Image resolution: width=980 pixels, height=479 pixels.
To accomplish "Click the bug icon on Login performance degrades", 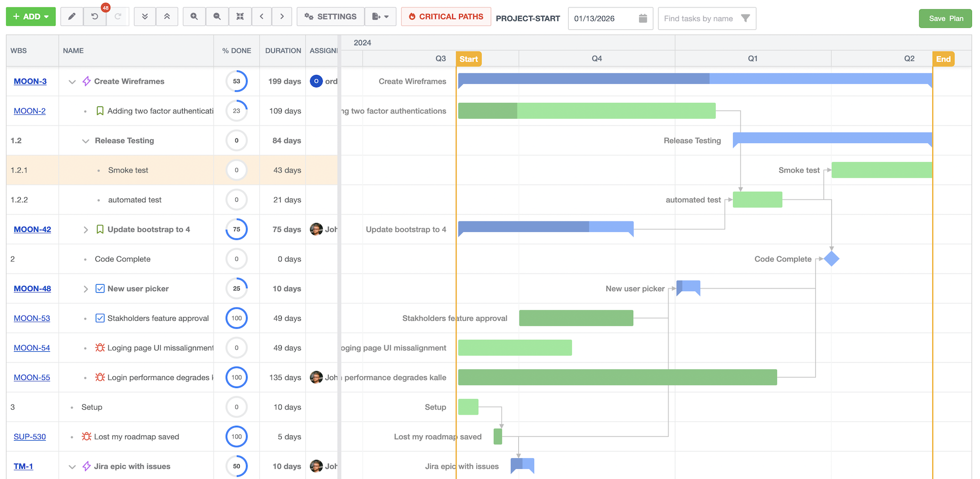I will tap(100, 377).
